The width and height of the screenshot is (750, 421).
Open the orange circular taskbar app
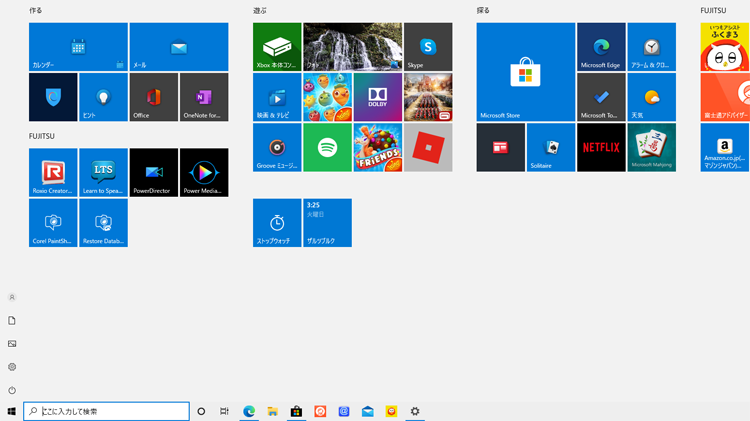click(320, 411)
